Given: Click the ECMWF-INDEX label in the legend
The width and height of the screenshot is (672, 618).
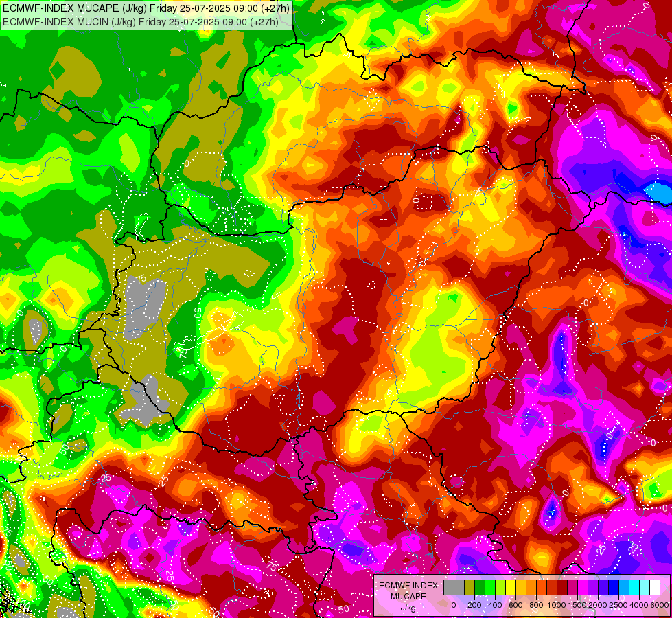Looking at the screenshot, I should 408,586.
